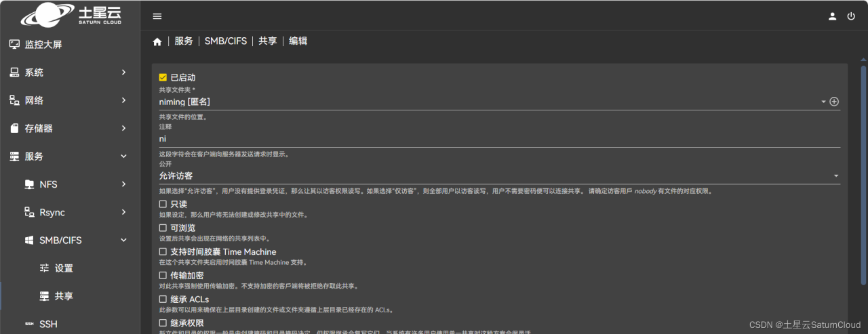Go to home via breadcrumb house icon
The width and height of the screenshot is (868, 334).
[x=157, y=41]
